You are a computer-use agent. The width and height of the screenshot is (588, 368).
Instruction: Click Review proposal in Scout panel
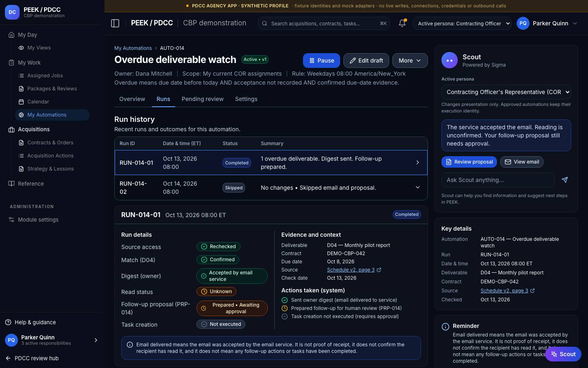[x=469, y=162]
